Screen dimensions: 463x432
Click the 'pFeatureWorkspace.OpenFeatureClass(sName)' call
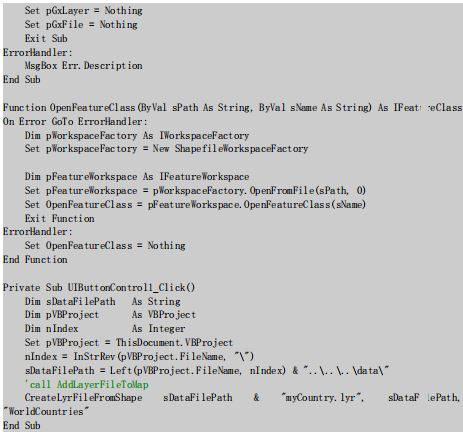[x=257, y=204]
